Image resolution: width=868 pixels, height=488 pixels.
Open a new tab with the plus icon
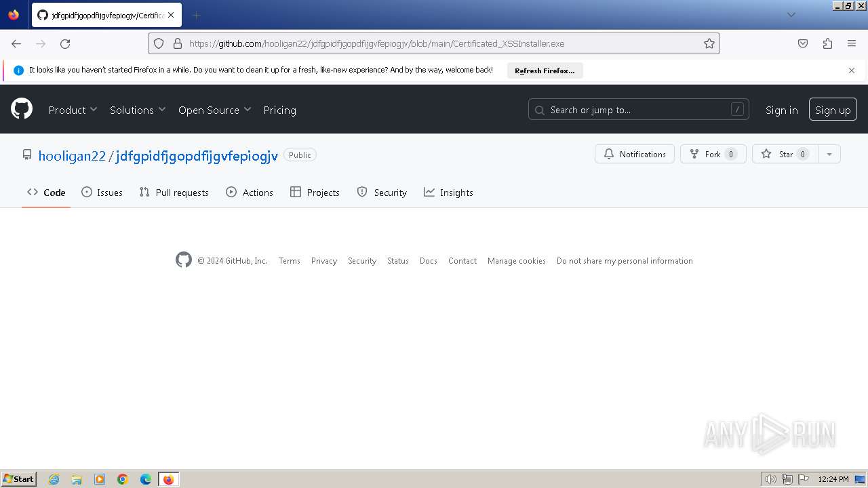(x=196, y=15)
